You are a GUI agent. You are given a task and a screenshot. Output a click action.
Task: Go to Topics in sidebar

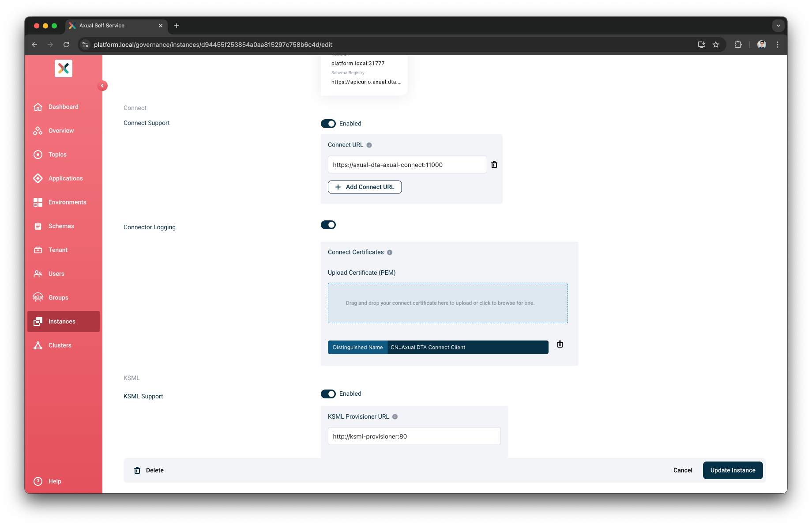point(64,155)
